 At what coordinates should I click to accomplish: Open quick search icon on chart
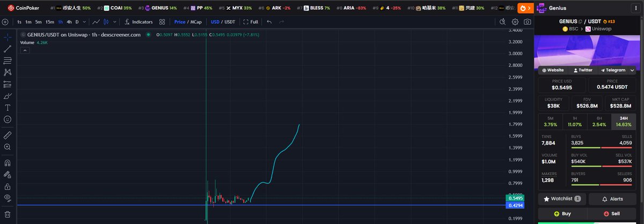click(x=502, y=22)
